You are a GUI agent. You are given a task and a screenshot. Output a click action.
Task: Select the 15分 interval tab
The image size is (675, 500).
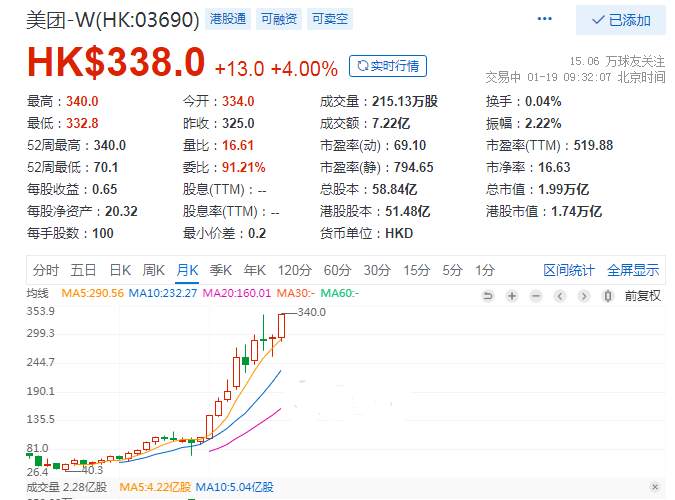click(416, 270)
